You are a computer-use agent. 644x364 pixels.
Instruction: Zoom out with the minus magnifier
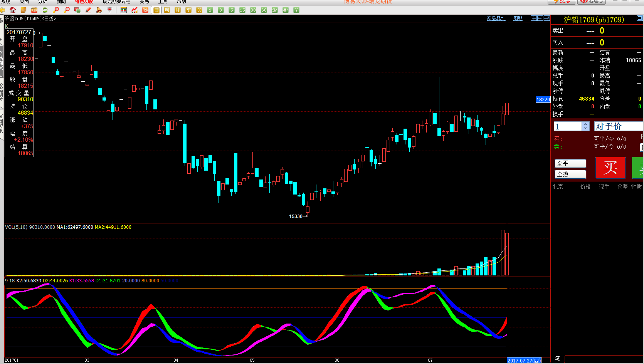point(67,10)
